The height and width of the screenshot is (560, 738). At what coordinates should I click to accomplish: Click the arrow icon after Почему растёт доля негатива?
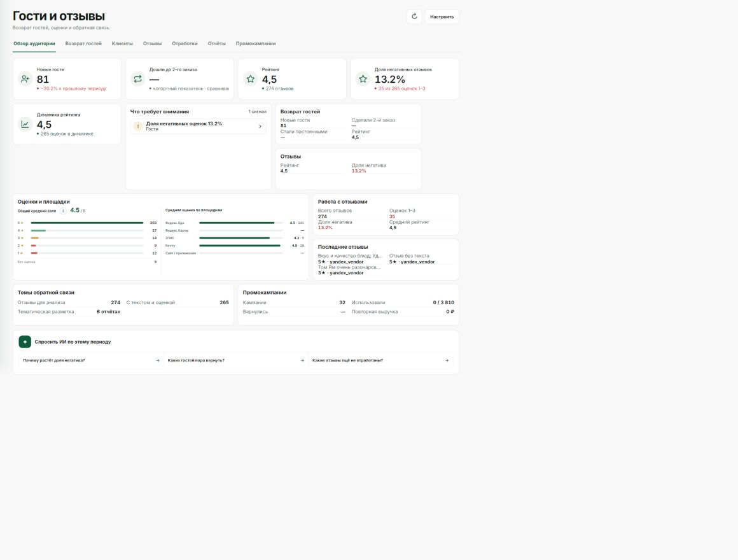pos(158,360)
